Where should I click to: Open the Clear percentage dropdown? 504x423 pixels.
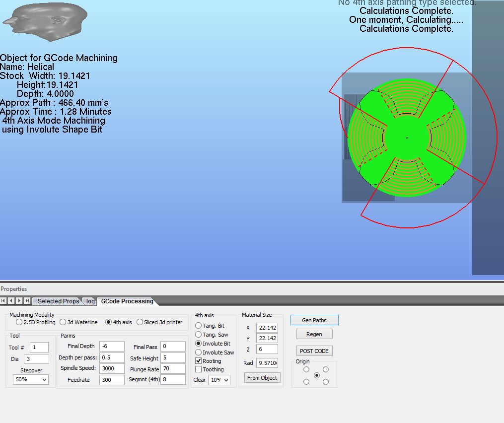click(219, 380)
